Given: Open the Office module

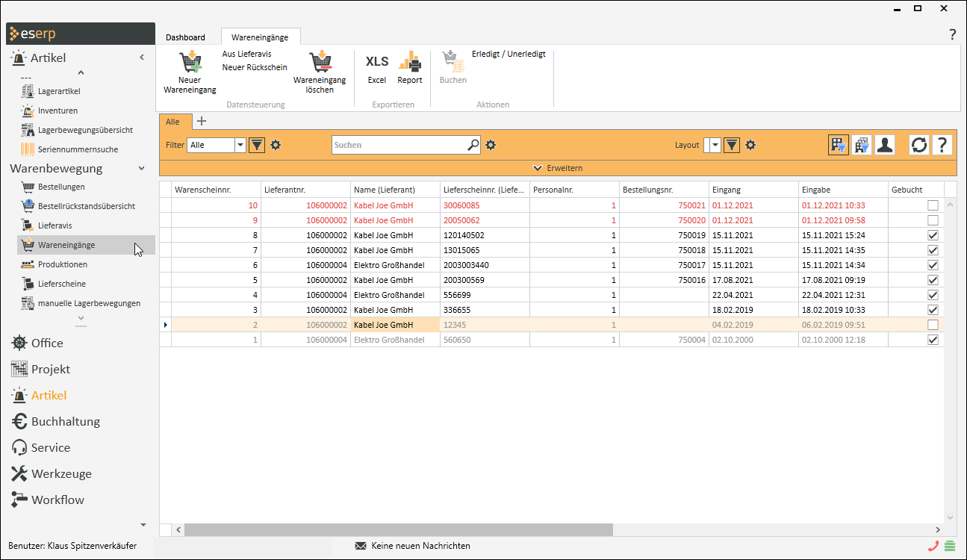Looking at the screenshot, I should pos(47,343).
